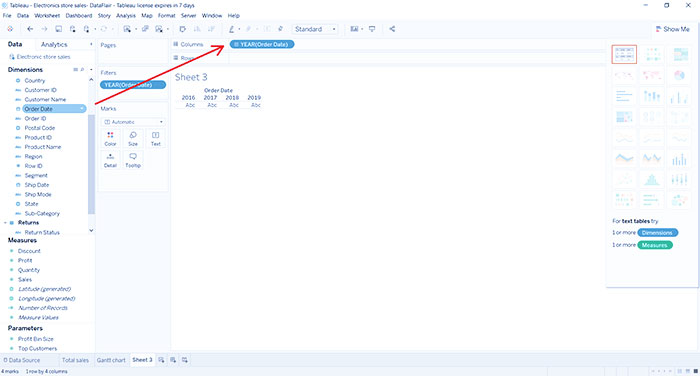700x376 pixels.
Task: Open the Analysis menu
Action: 125,16
